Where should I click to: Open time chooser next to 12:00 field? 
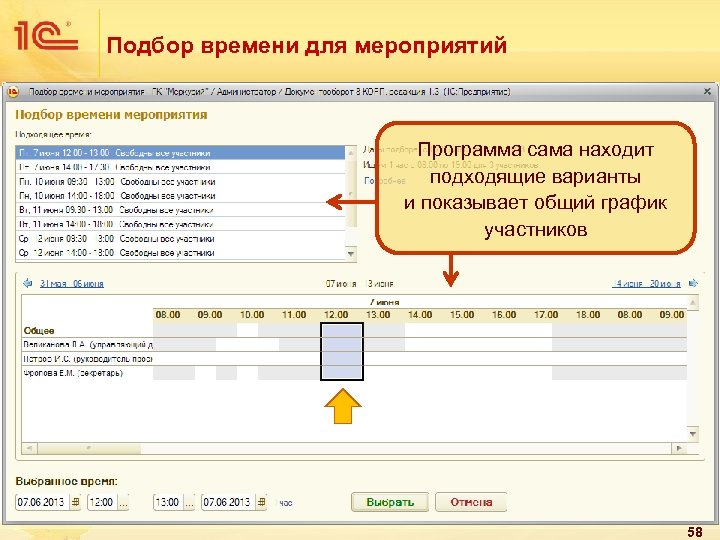tap(123, 502)
